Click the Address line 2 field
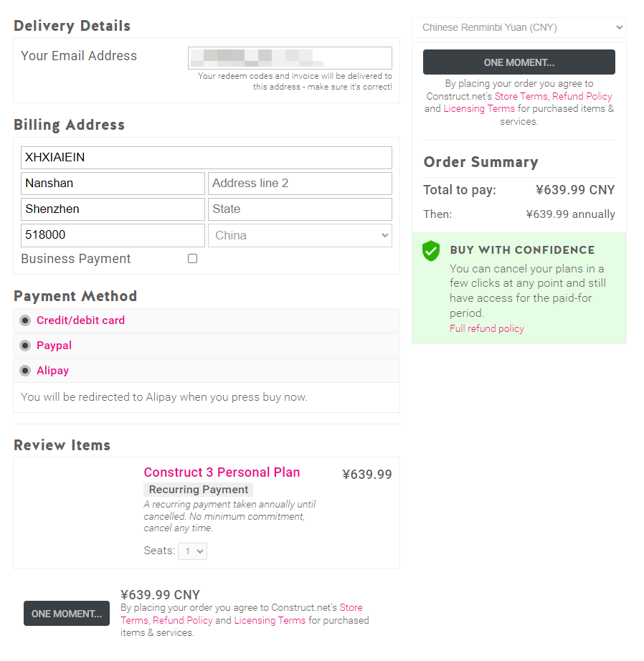 [x=300, y=184]
